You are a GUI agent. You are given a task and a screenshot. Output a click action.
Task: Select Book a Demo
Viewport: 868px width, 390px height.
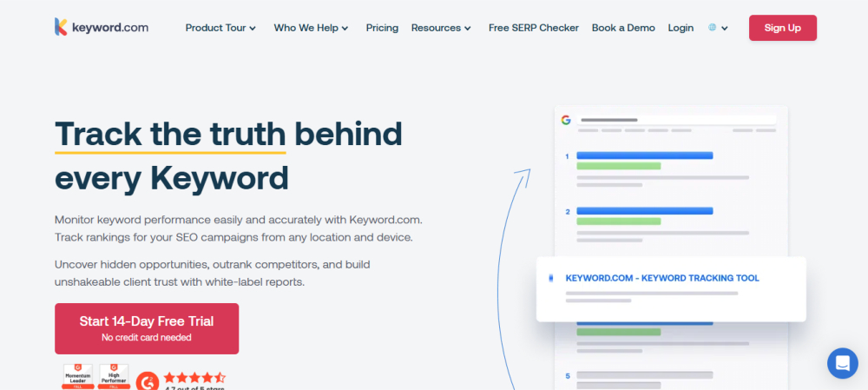(x=623, y=28)
